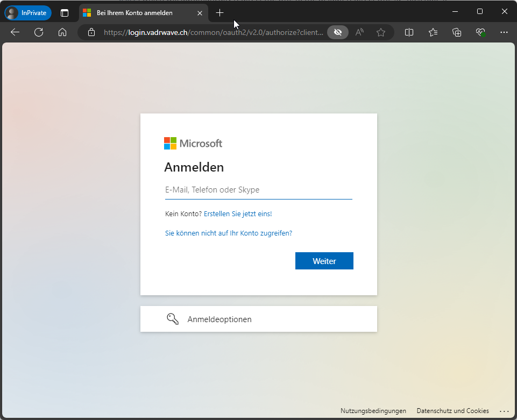Open Browser essentials heart icon
The image size is (517, 420).
point(480,32)
